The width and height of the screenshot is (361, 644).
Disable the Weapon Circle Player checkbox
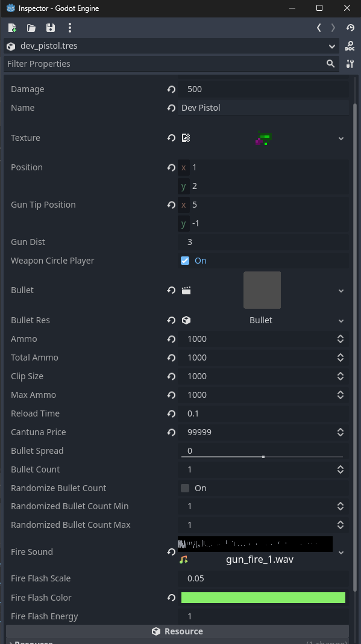coord(185,261)
